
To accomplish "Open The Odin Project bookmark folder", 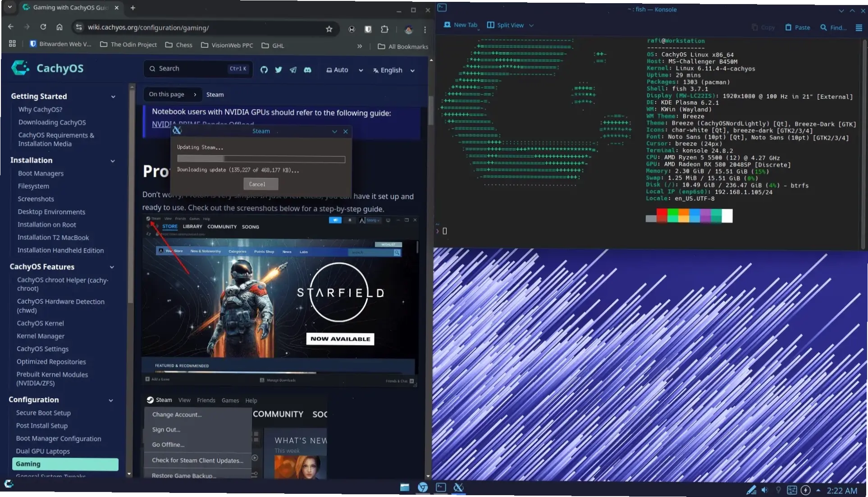I will point(128,45).
